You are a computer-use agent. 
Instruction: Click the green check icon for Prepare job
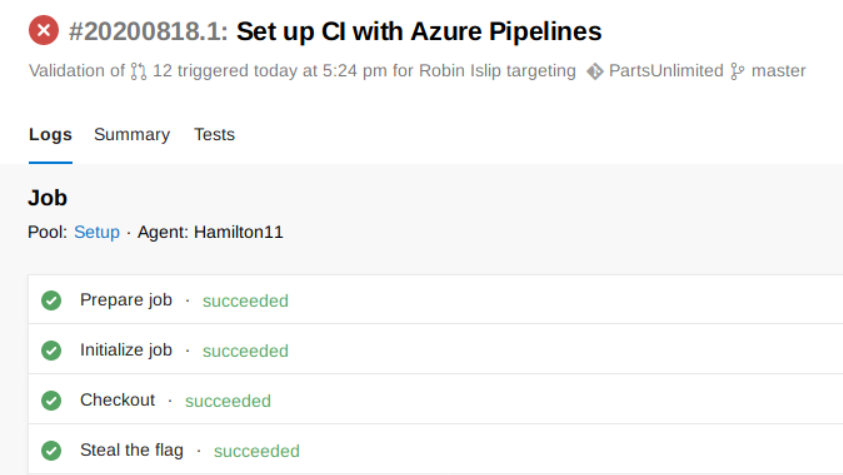(x=51, y=300)
